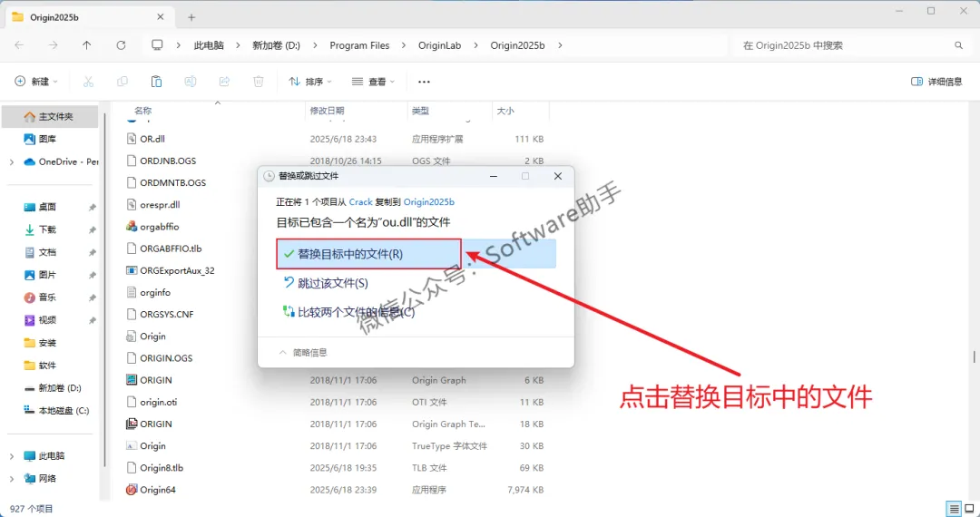The width and height of the screenshot is (980, 517).
Task: Click the Share icon in toolbar
Action: click(x=224, y=81)
